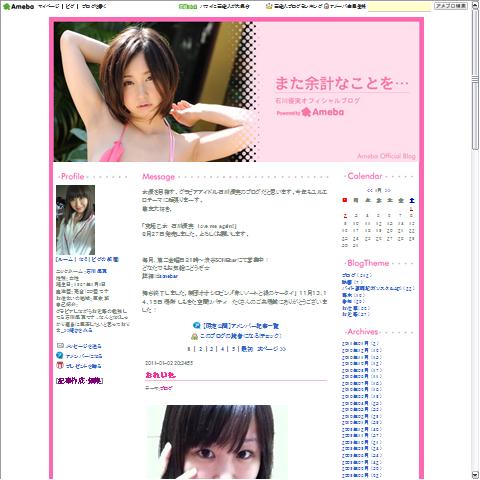Open the ブログを書く link in top bar

(94, 6)
